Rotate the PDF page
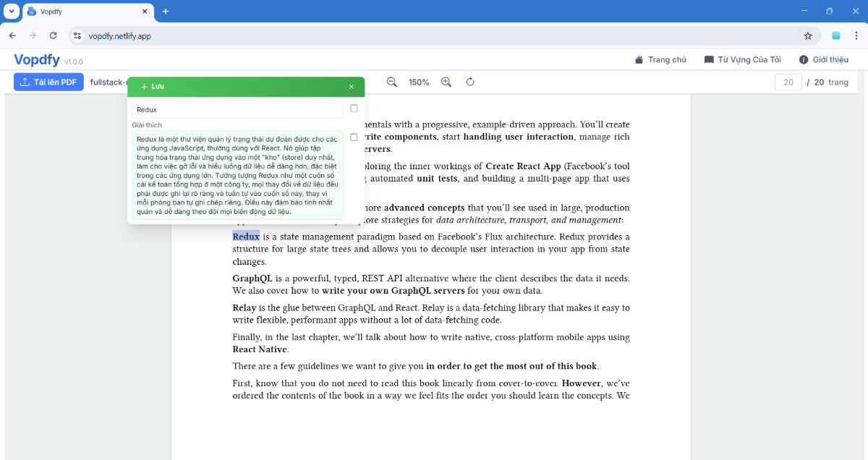This screenshot has height=460, width=868. [469, 82]
